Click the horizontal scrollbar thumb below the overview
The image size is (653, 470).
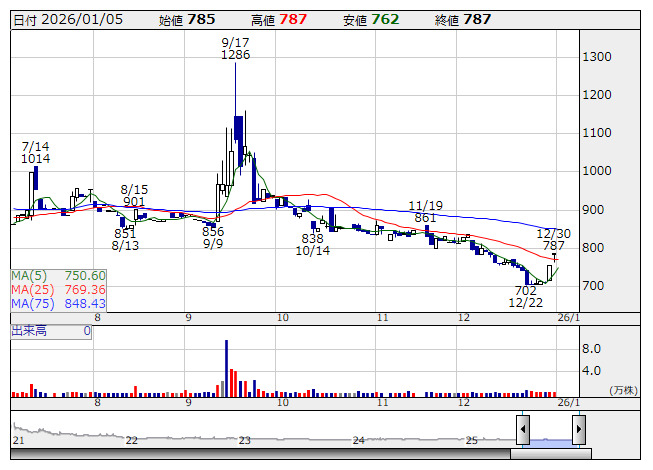(549, 455)
